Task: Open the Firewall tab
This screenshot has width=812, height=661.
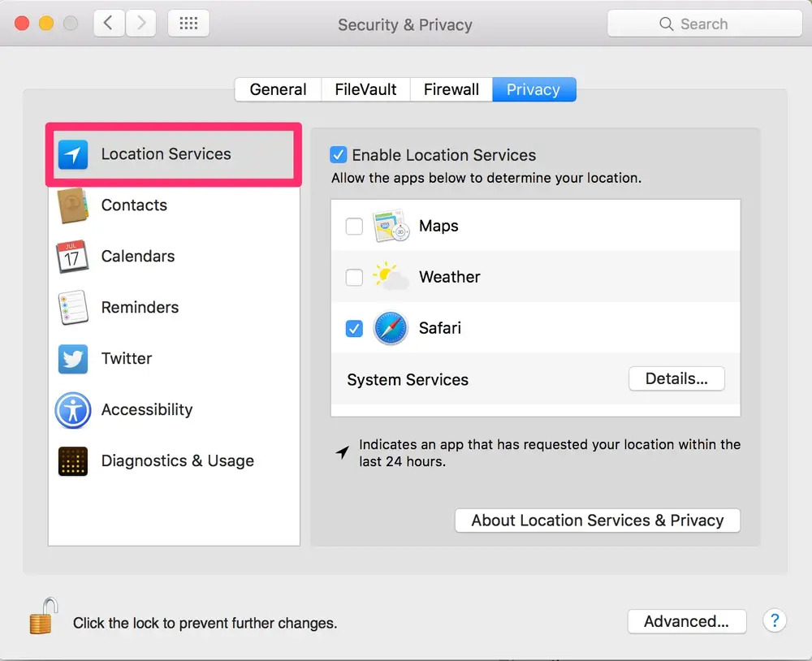Action: point(451,90)
